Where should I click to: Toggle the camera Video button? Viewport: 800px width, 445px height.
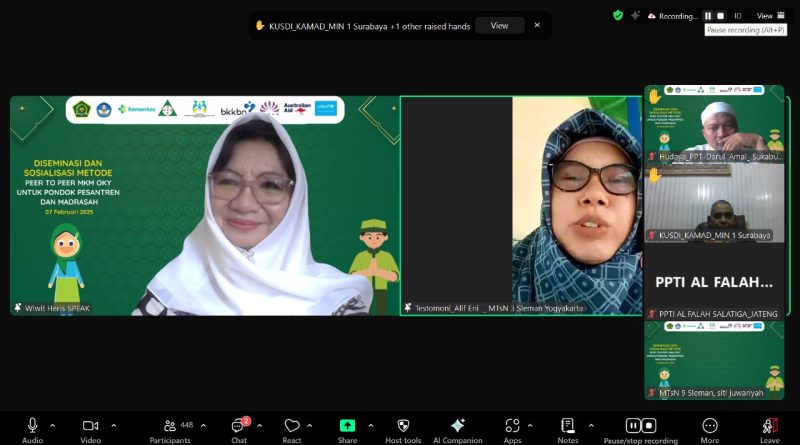click(x=90, y=425)
